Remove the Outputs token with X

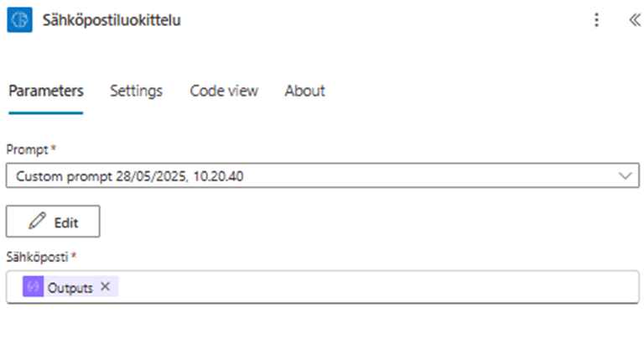[x=105, y=286]
